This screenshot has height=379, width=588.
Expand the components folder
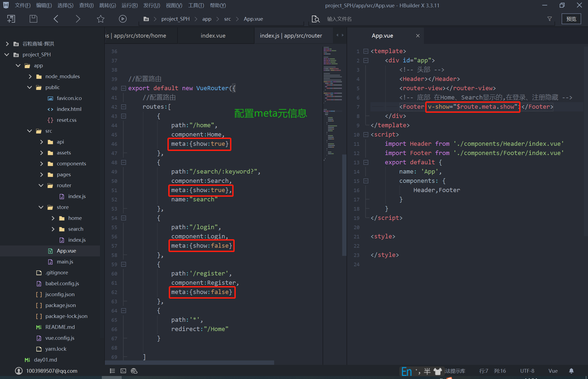(x=41, y=163)
